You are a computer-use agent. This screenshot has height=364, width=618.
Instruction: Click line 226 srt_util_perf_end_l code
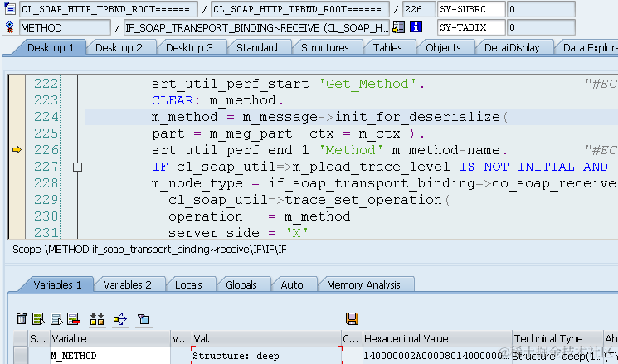(330, 150)
